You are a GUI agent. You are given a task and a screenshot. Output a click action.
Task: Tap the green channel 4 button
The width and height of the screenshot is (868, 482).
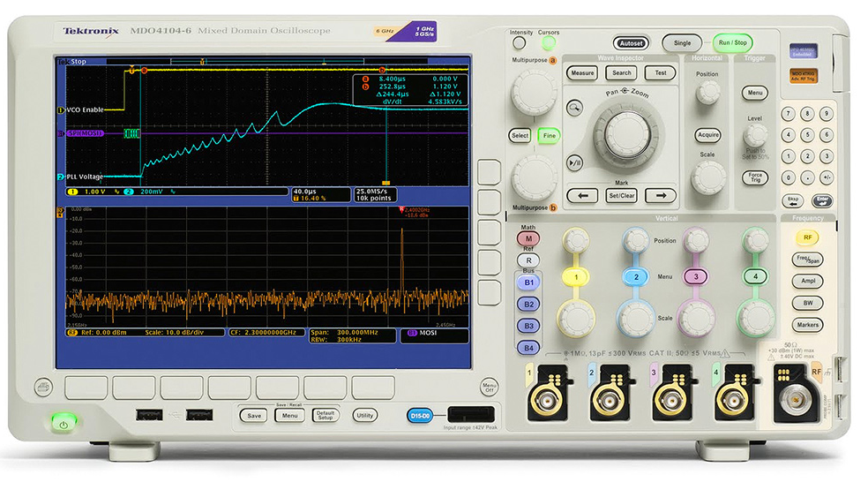click(756, 276)
